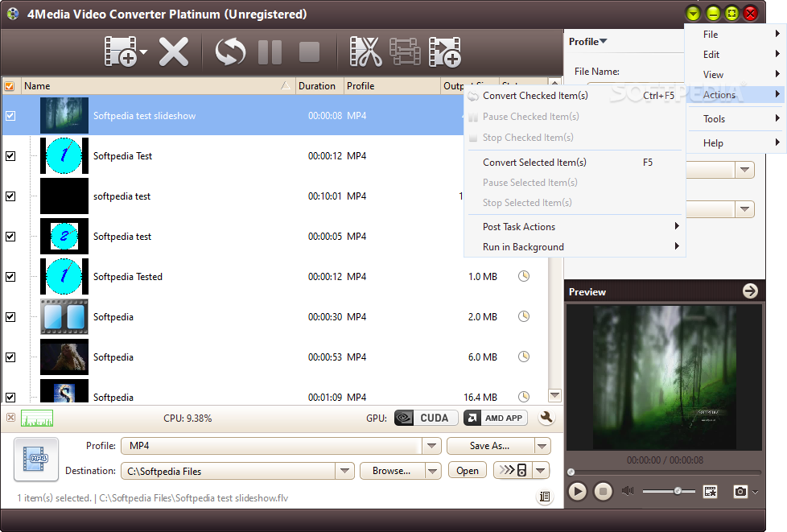Click the green CPU usage graph

coord(37,418)
